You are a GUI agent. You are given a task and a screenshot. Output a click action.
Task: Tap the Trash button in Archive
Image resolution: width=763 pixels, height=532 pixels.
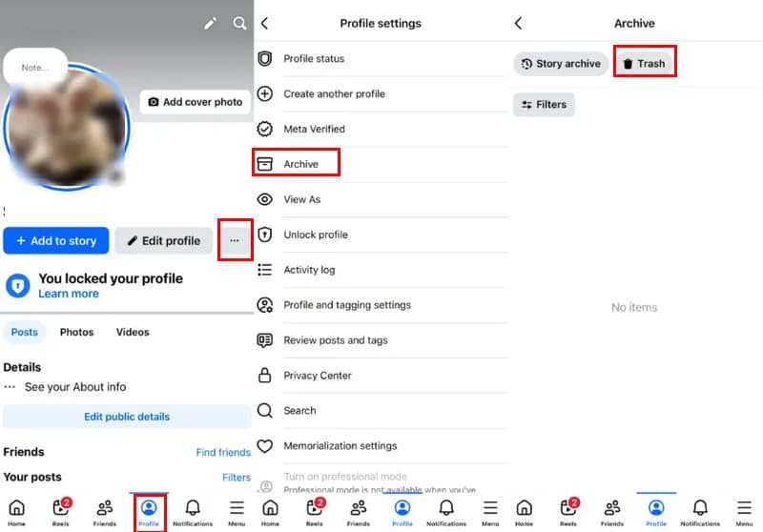tap(645, 64)
